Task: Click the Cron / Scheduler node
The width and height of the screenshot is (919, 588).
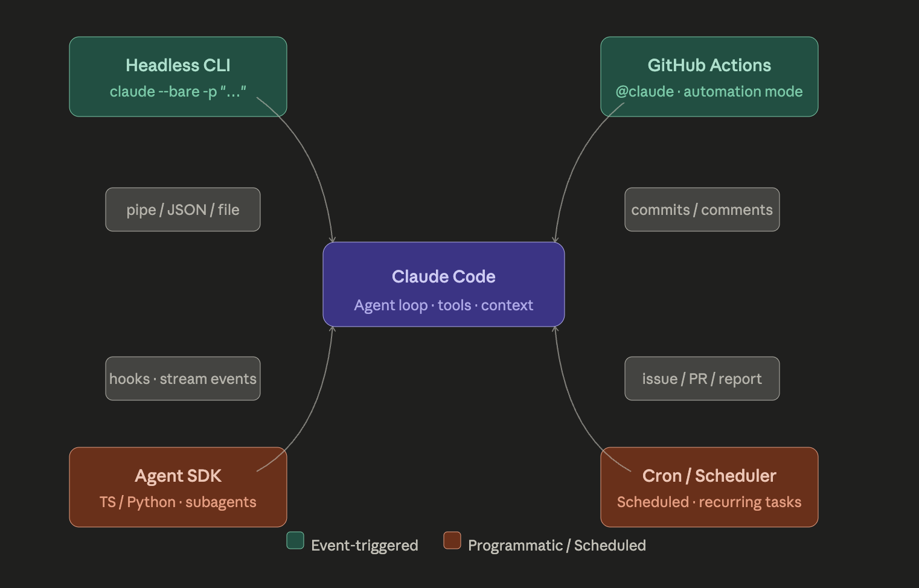Action: [709, 487]
